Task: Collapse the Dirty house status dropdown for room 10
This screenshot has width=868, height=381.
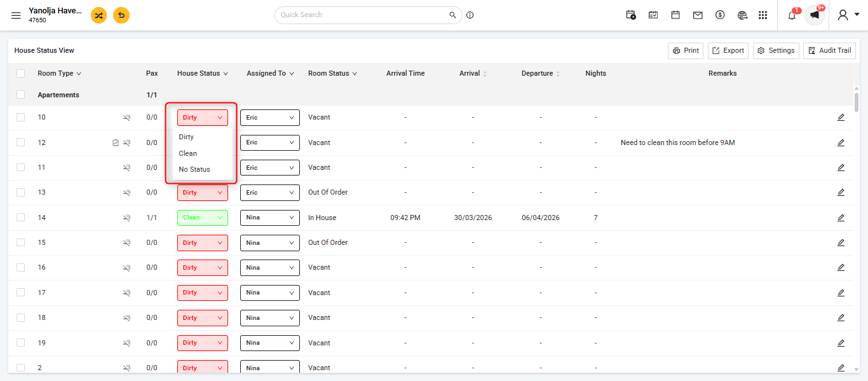Action: 202,117
